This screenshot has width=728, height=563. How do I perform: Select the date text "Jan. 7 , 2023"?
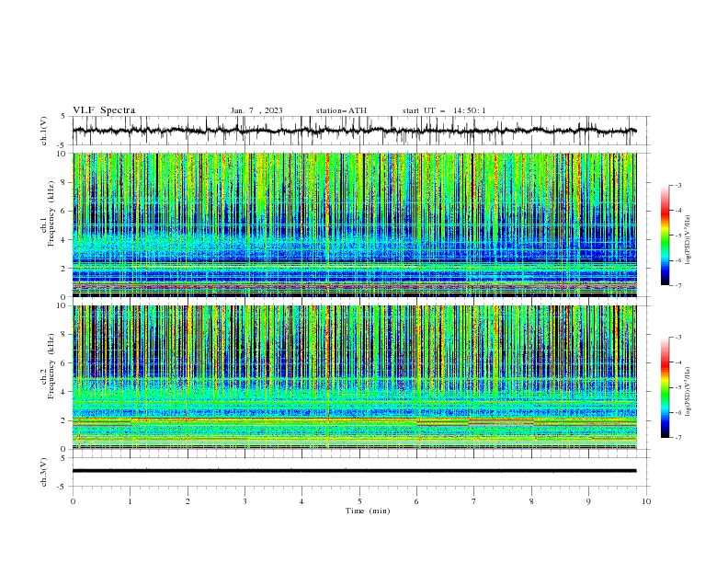coord(256,110)
